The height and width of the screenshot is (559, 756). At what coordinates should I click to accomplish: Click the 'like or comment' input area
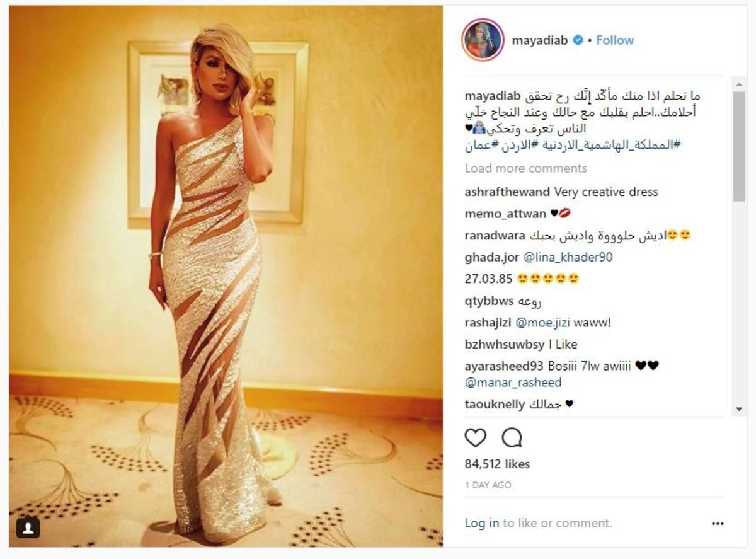(557, 523)
